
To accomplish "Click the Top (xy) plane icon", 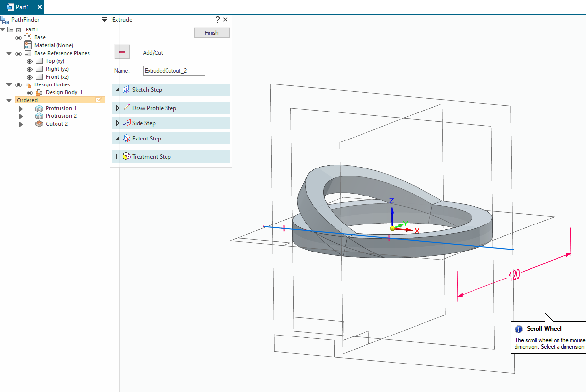I will (39, 61).
